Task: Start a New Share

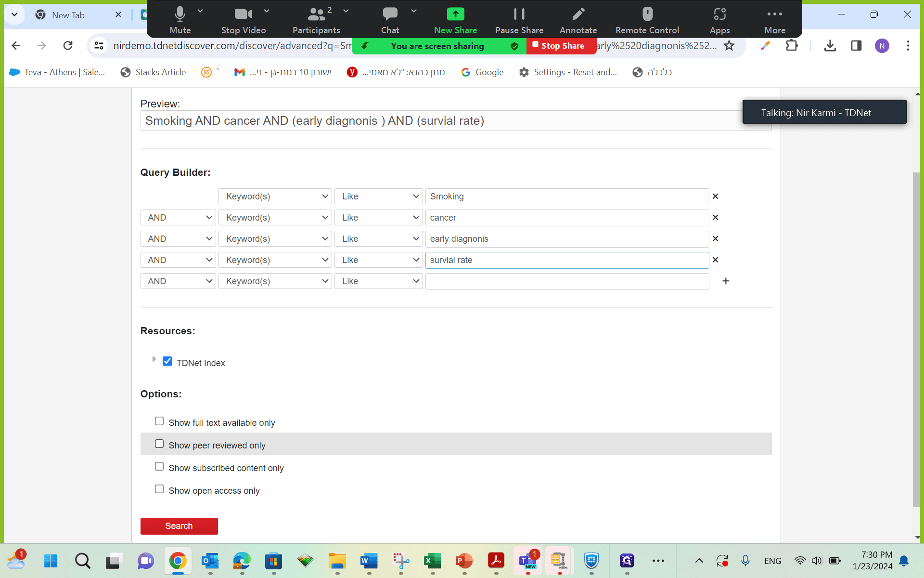Action: 455,20
